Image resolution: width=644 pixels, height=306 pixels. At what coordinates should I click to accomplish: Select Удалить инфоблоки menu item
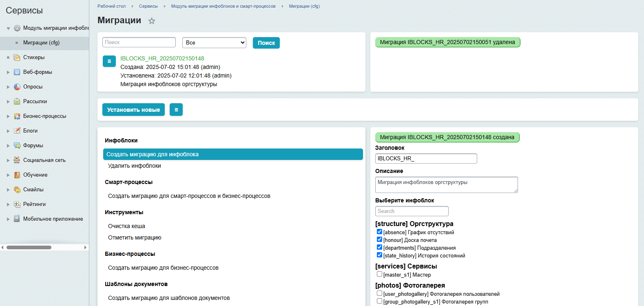click(134, 166)
